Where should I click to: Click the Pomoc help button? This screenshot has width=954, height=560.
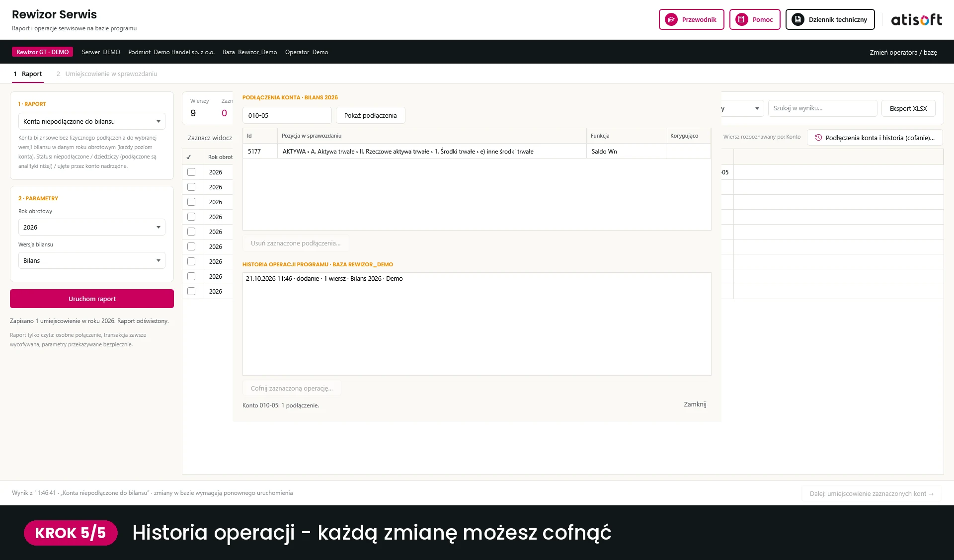754,19
